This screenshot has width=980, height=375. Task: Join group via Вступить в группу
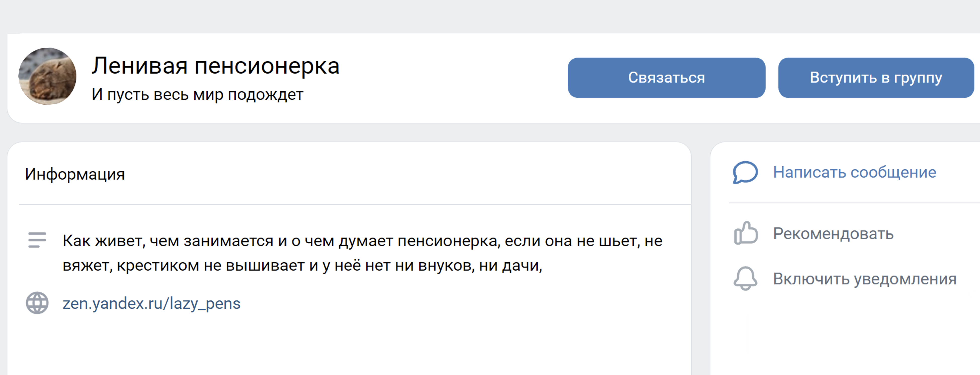coord(876,78)
